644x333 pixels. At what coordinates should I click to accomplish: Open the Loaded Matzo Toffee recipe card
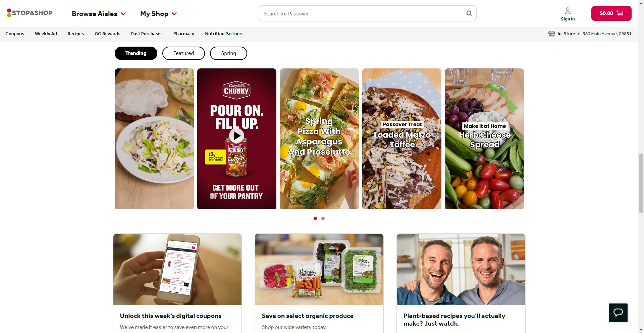(x=402, y=138)
